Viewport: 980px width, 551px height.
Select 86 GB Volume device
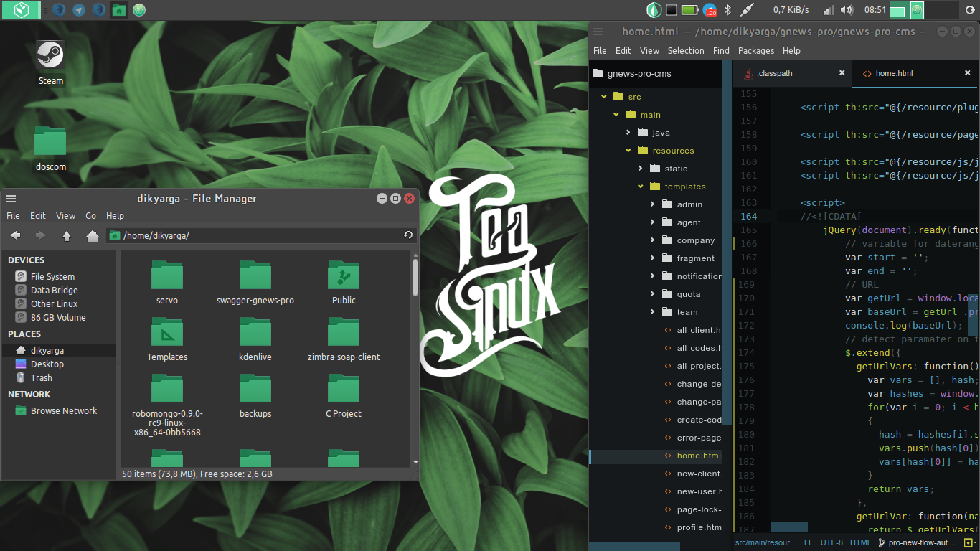(x=58, y=317)
